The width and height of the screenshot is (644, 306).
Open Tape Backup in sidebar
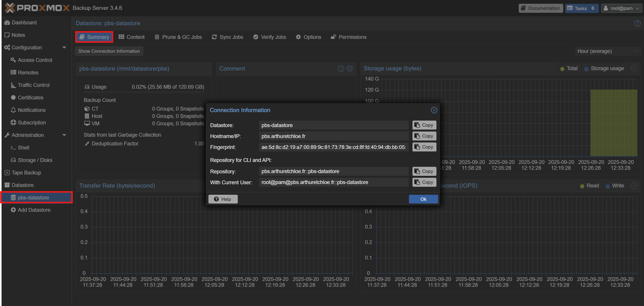26,173
